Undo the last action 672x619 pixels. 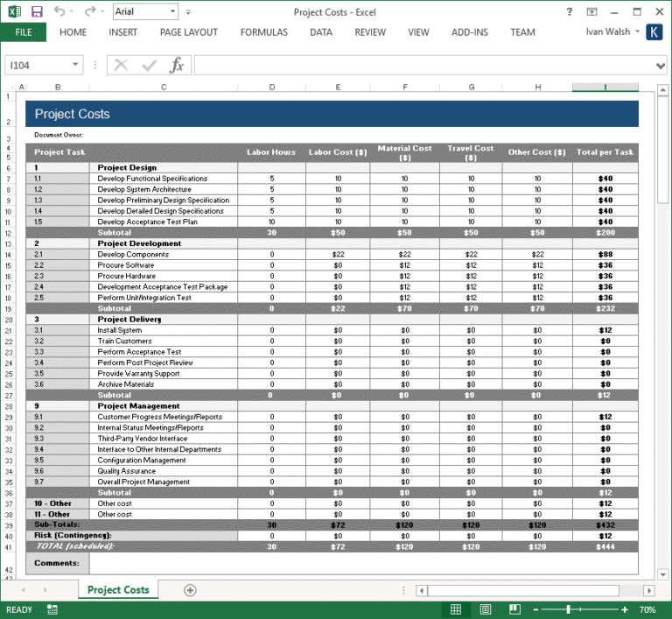(x=59, y=11)
